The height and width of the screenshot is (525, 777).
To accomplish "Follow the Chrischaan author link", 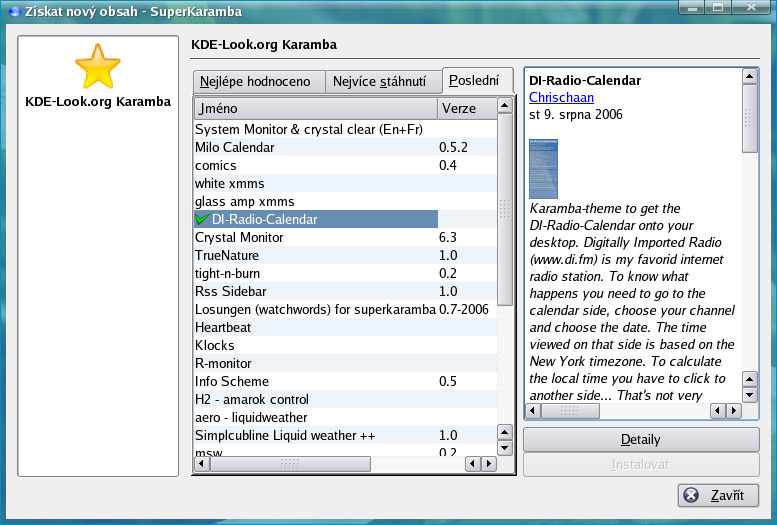I will coord(561,97).
